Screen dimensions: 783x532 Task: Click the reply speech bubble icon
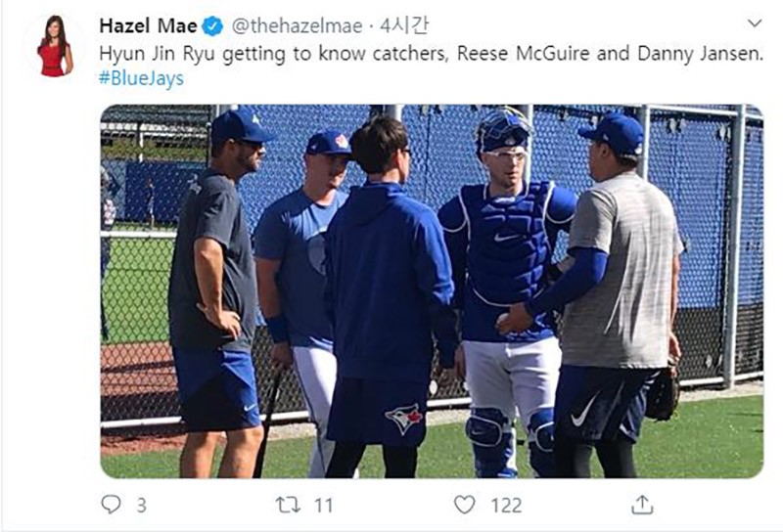[111, 505]
